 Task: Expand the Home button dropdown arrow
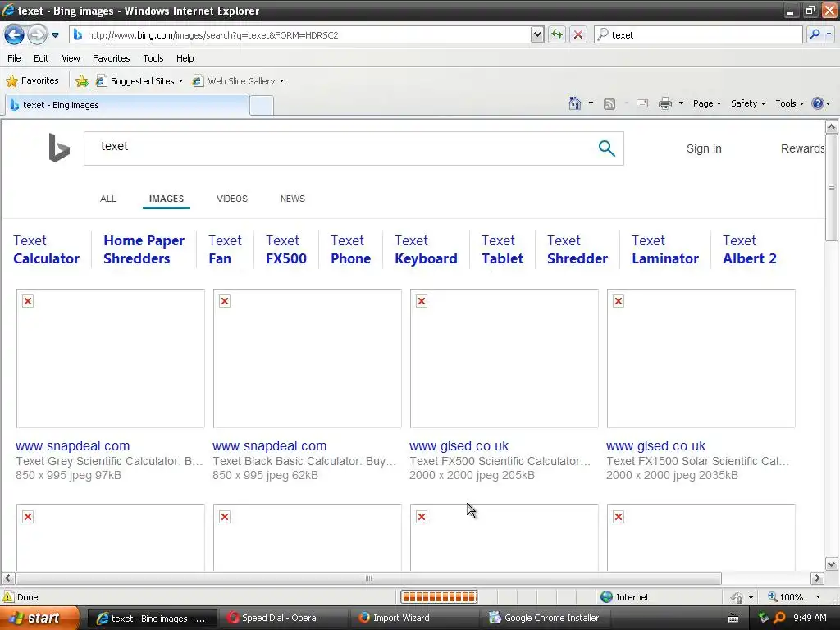[591, 103]
